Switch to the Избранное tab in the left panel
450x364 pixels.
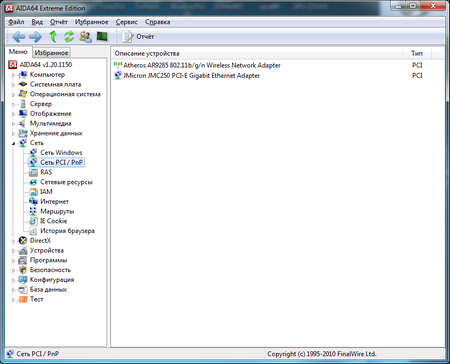click(51, 53)
